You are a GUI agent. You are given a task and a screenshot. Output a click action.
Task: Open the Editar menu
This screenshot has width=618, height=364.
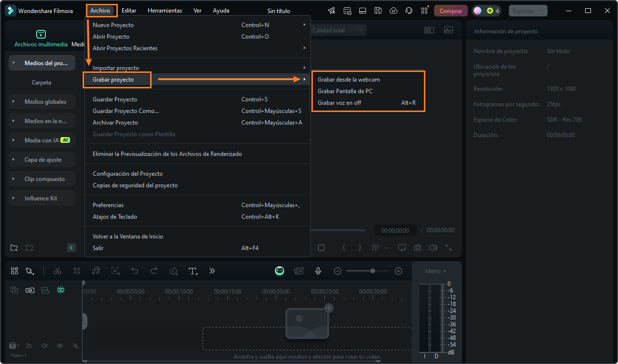point(129,11)
